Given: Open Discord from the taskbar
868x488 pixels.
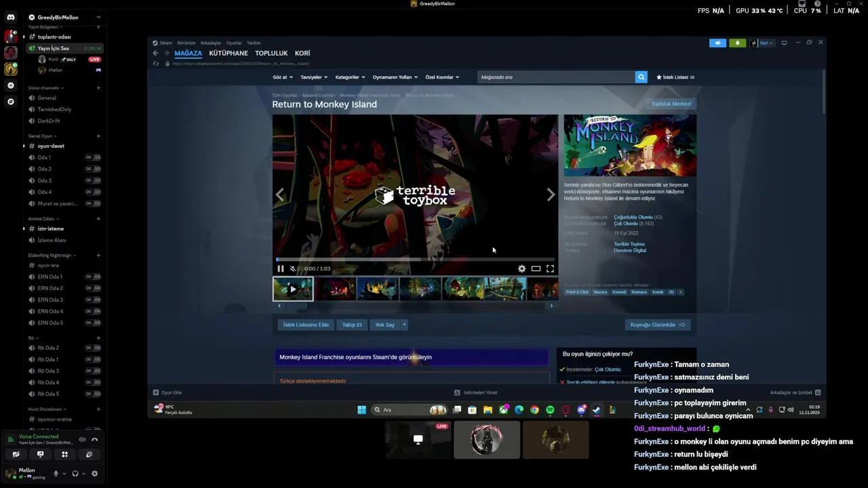Looking at the screenshot, I should tap(581, 409).
